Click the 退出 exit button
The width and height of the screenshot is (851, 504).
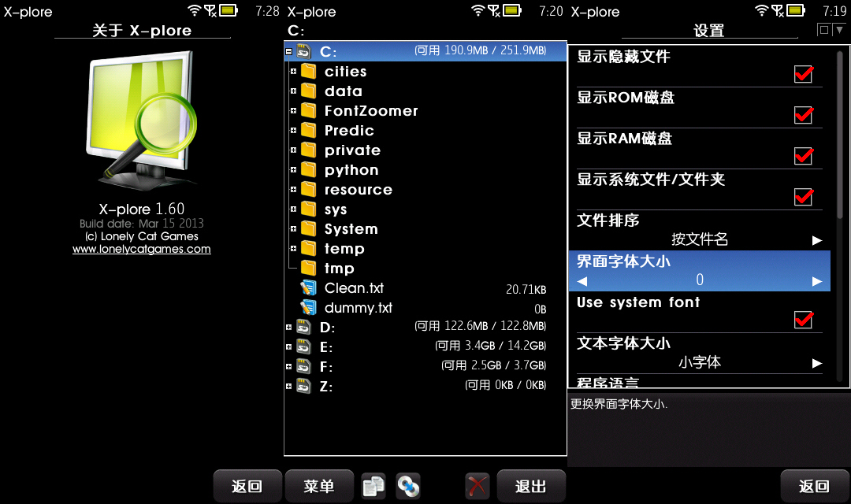pyautogui.click(x=531, y=486)
